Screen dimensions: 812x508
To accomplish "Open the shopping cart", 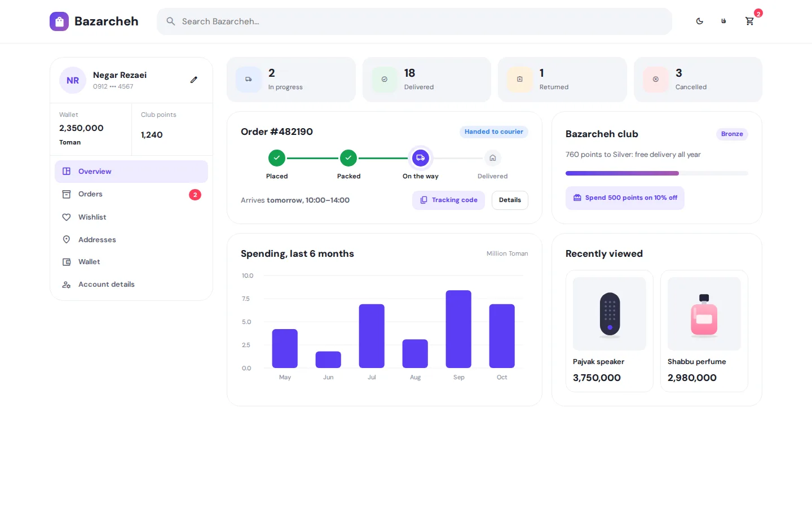I will tap(749, 21).
